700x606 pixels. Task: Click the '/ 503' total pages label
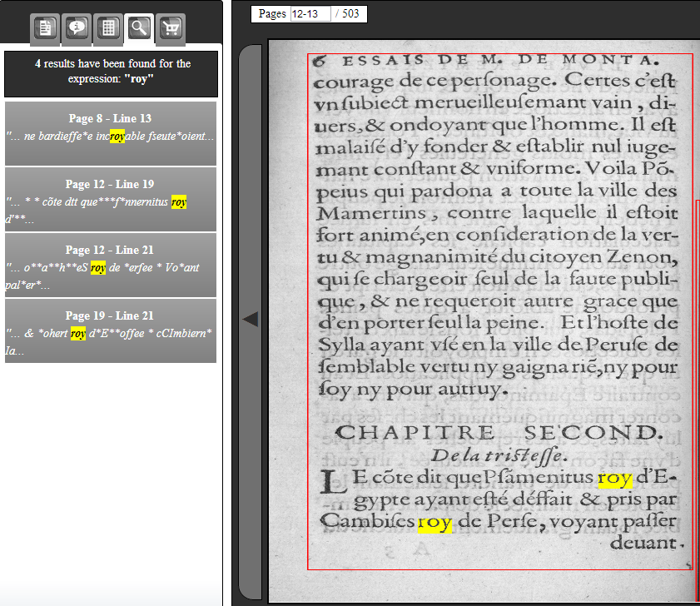pyautogui.click(x=347, y=14)
